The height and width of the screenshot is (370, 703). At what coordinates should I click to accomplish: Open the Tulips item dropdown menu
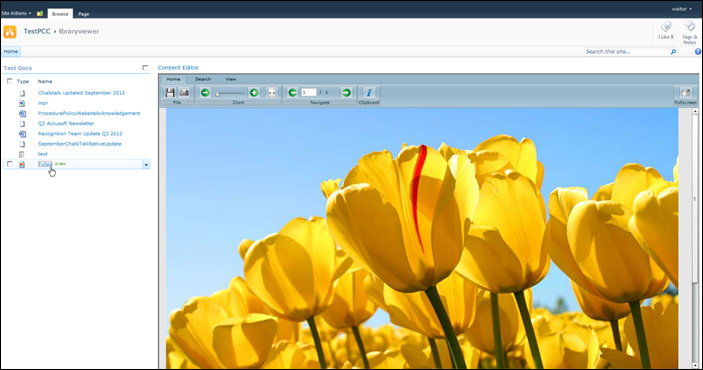(x=146, y=165)
